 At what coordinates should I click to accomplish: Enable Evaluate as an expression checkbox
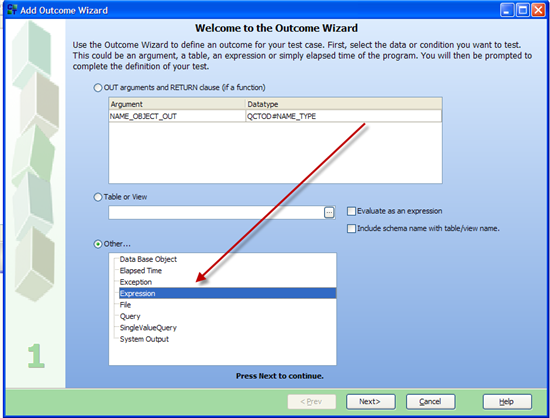351,211
